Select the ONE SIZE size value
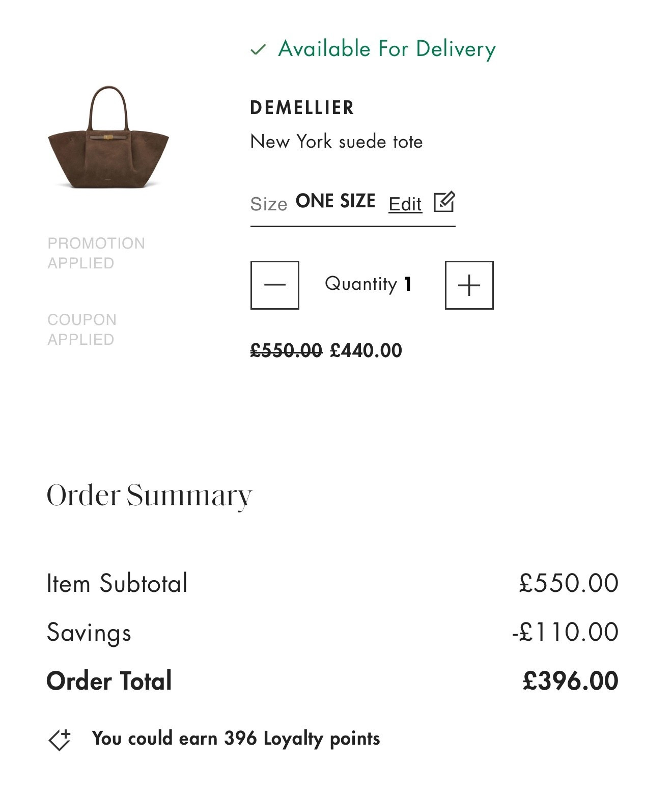This screenshot has width=672, height=790. pyautogui.click(x=335, y=201)
